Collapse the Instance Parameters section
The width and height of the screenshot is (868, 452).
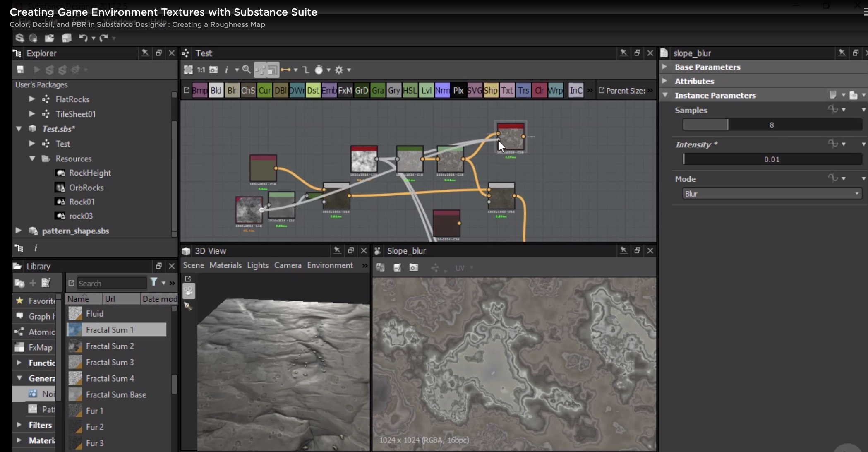[x=664, y=95]
